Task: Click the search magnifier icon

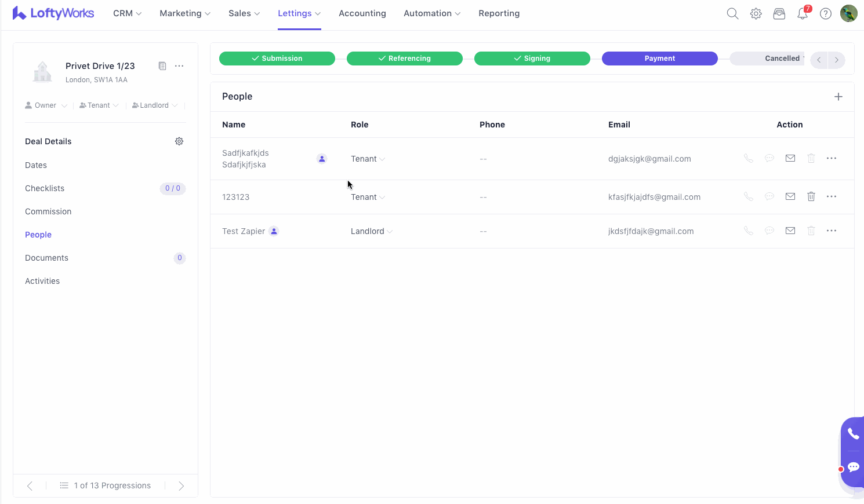Action: [x=732, y=13]
